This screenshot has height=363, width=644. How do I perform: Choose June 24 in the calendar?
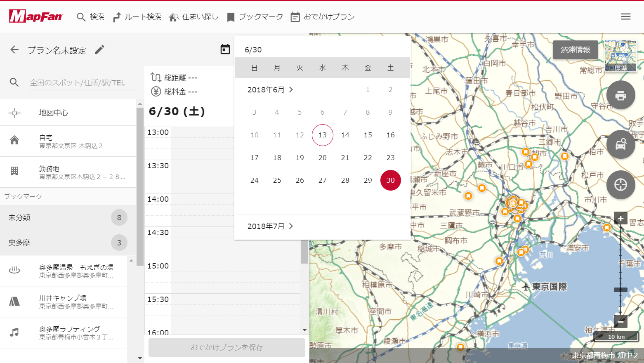pos(255,180)
